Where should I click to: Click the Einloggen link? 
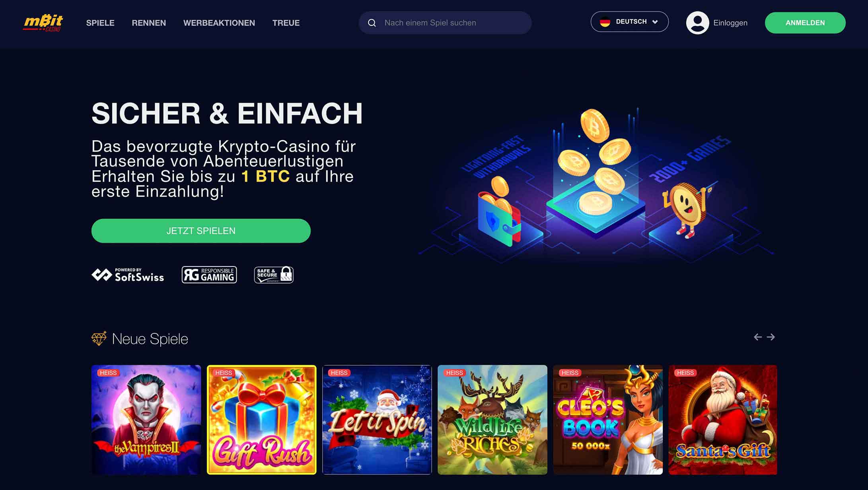(730, 23)
